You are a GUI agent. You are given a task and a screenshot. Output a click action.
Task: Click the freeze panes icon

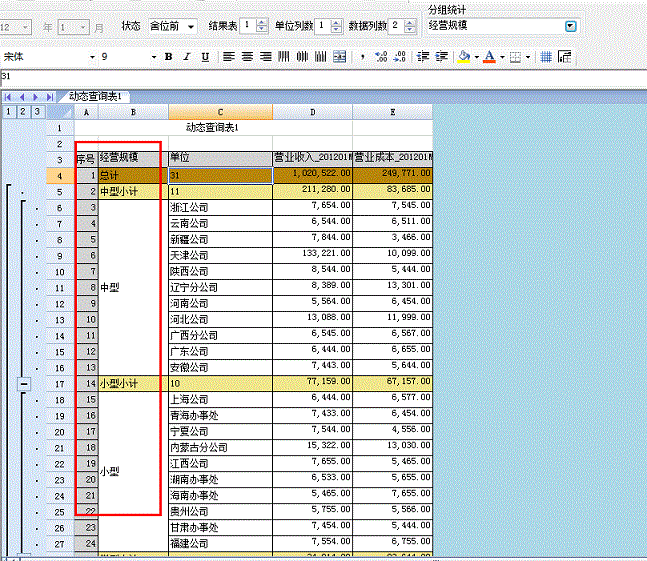[564, 57]
